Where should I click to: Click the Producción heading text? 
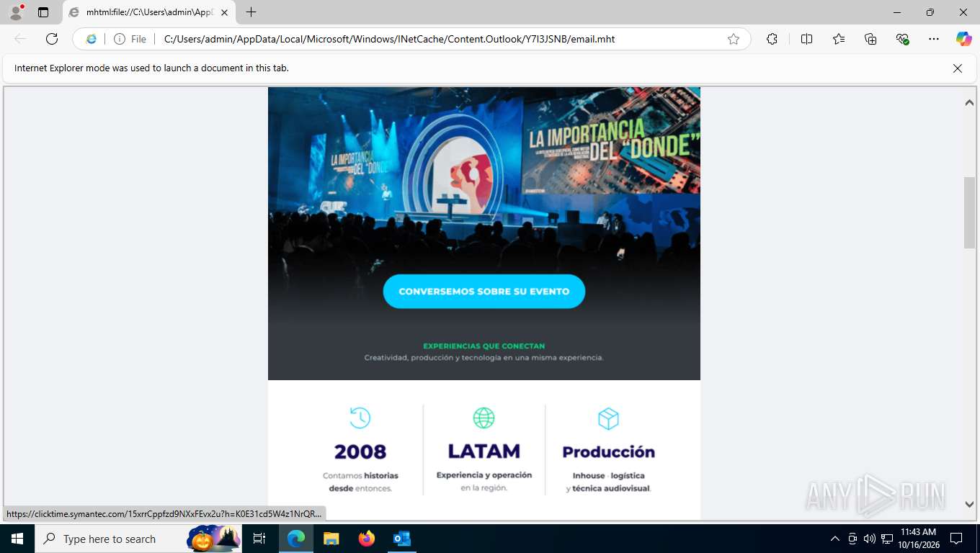(x=609, y=452)
